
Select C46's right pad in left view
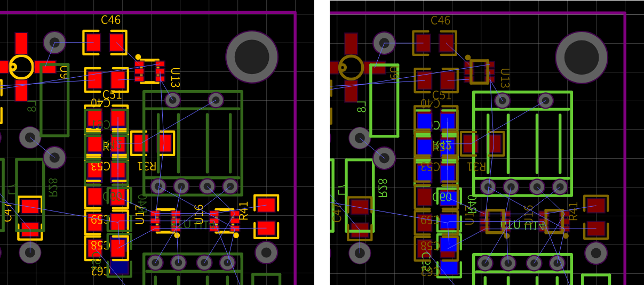[117, 43]
